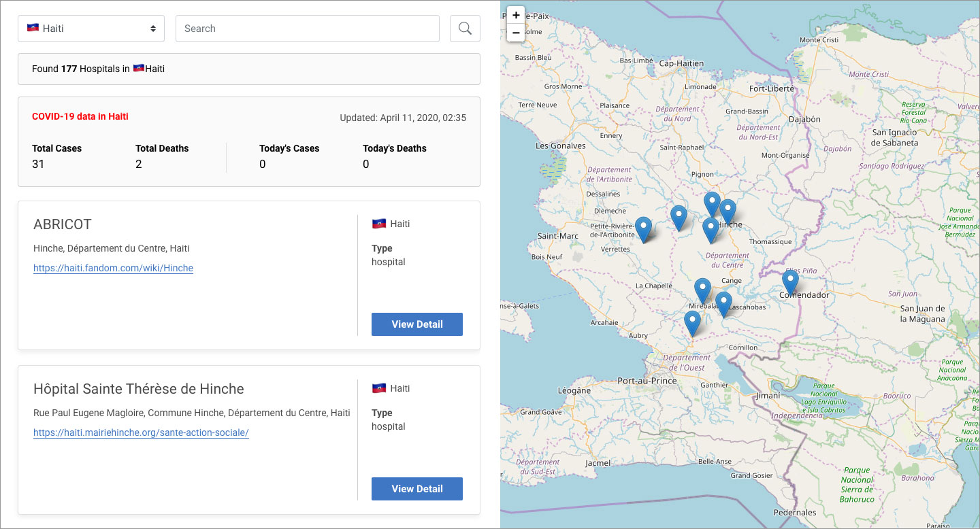Zoom in on the map
Viewport: 980px width, 529px height.
[x=516, y=15]
